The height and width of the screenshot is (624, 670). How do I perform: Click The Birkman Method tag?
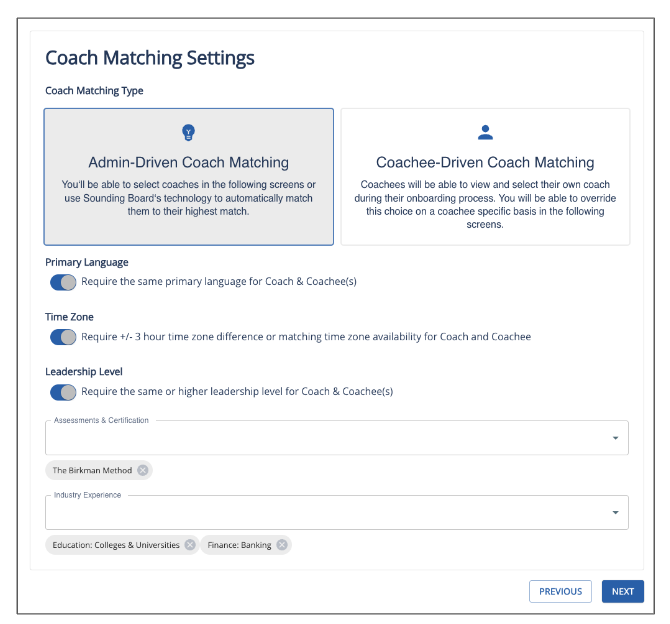pos(92,470)
